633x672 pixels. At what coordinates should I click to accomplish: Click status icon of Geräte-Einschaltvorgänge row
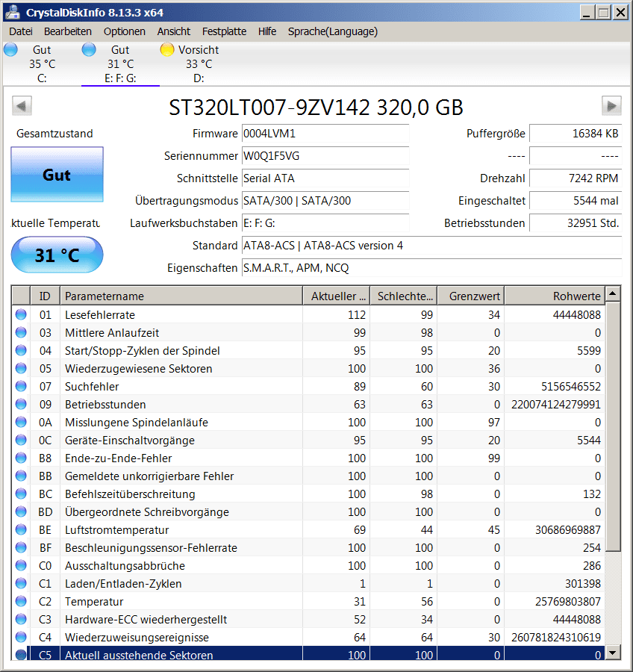[x=21, y=440]
